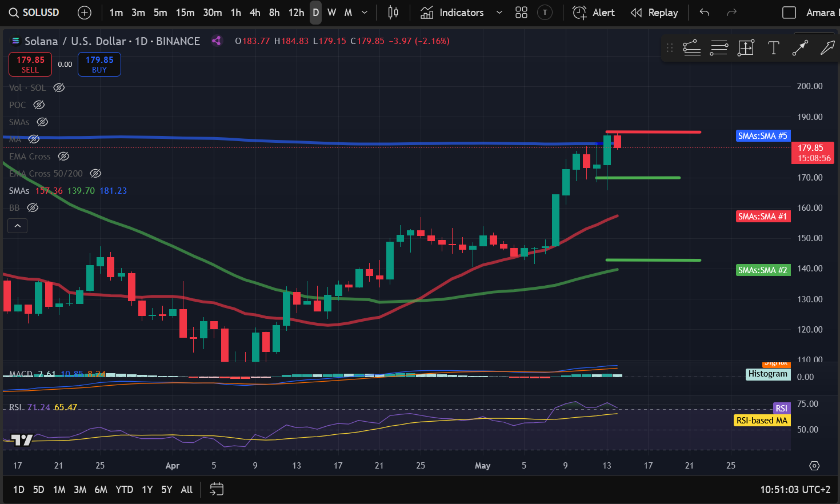Show the hidden BB indicator
Screen dimensions: 840x504
(x=33, y=207)
